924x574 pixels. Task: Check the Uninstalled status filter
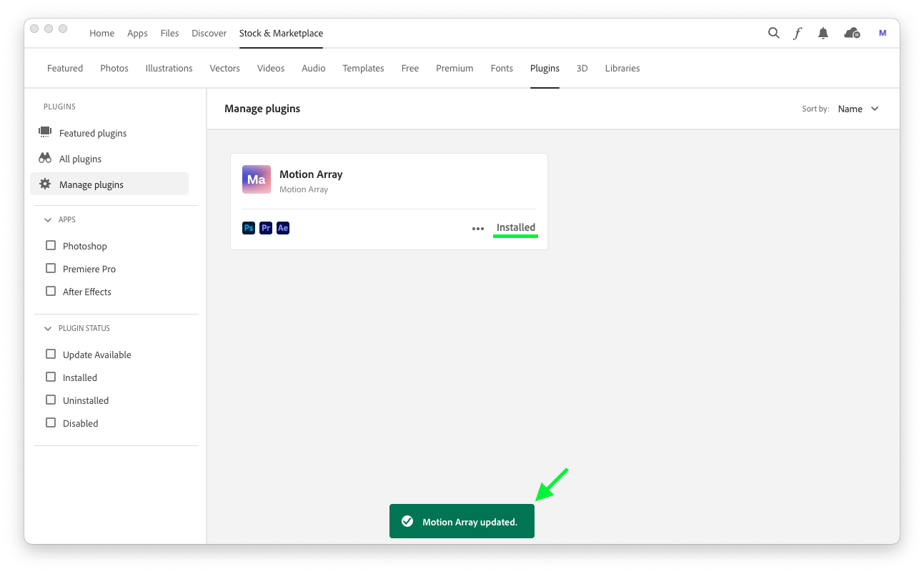pyautogui.click(x=51, y=400)
